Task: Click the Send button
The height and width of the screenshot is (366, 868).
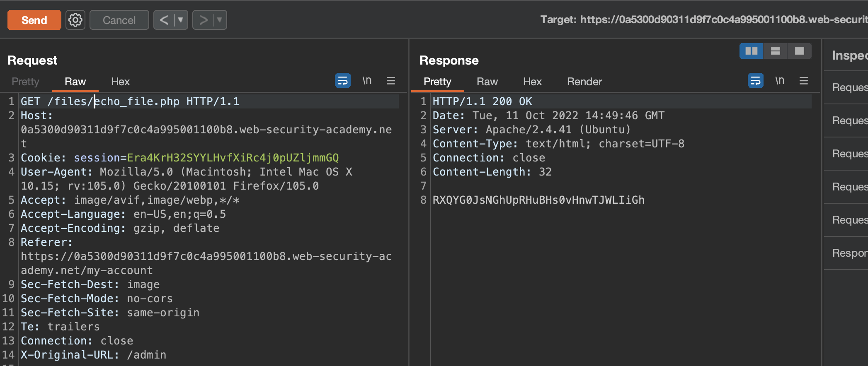Action: [x=34, y=20]
